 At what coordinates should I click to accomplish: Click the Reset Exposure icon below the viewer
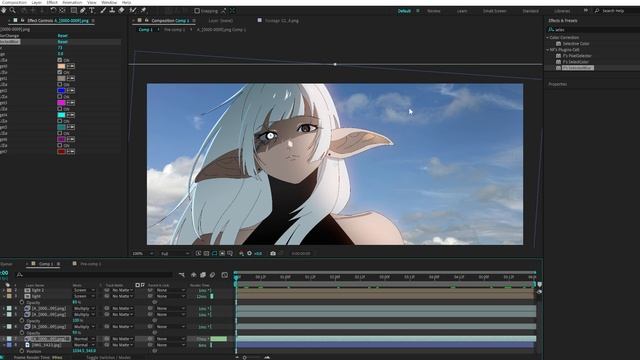coord(249,253)
